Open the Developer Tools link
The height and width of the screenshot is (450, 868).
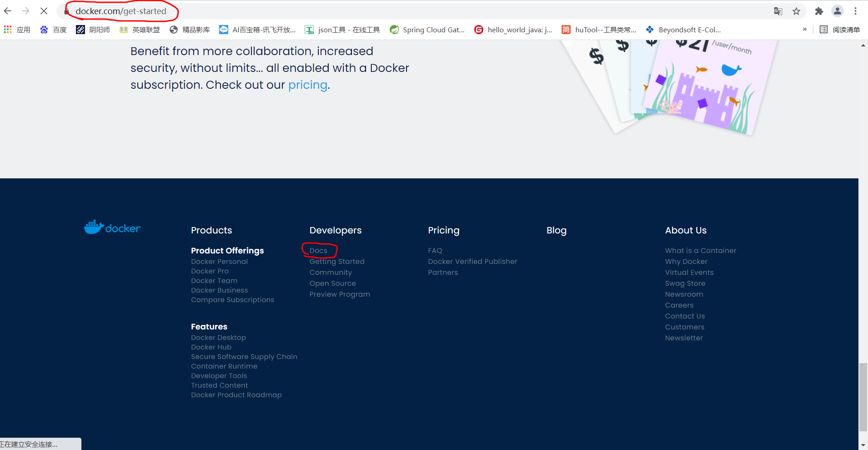[x=219, y=376]
